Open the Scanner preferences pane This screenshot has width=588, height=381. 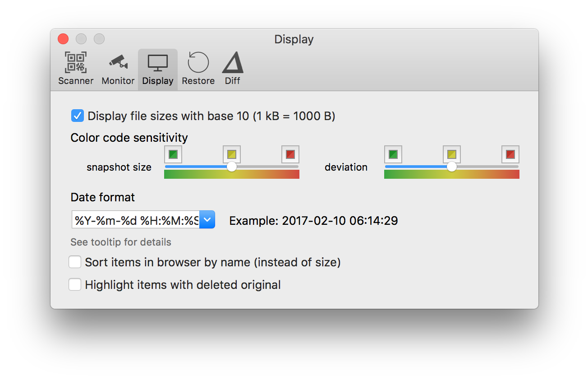76,69
